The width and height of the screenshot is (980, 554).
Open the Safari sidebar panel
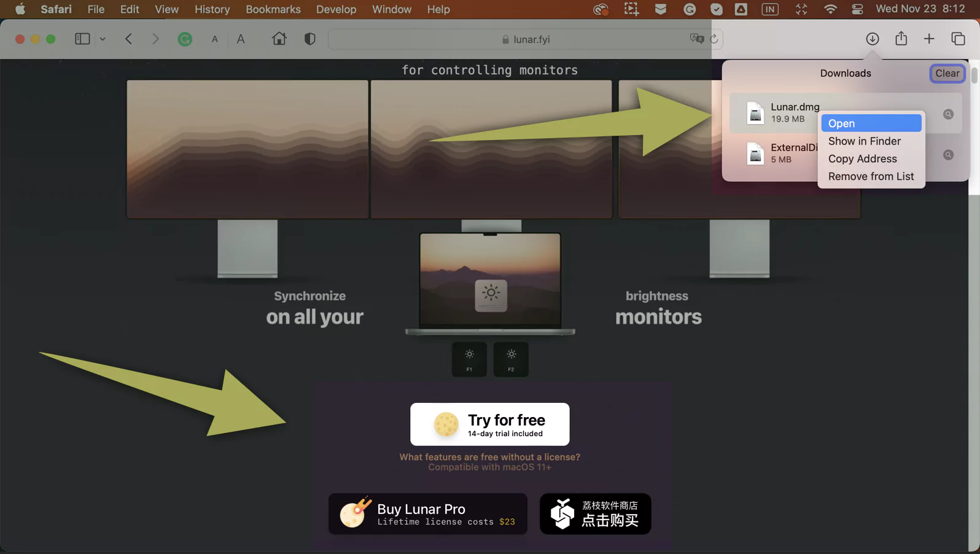coord(82,39)
